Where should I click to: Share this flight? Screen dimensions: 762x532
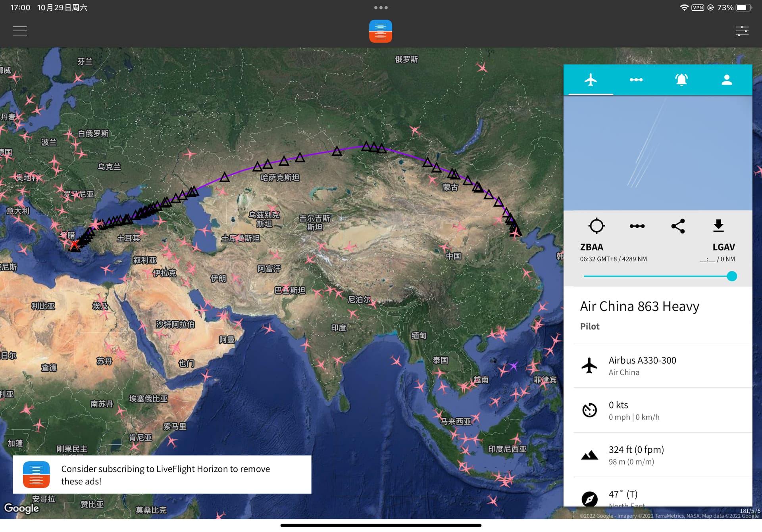pyautogui.click(x=678, y=226)
